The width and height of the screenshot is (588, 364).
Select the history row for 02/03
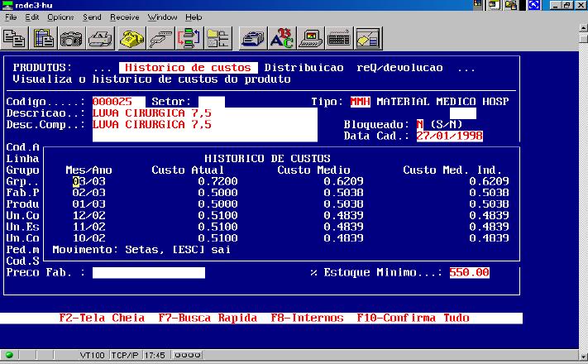point(290,193)
